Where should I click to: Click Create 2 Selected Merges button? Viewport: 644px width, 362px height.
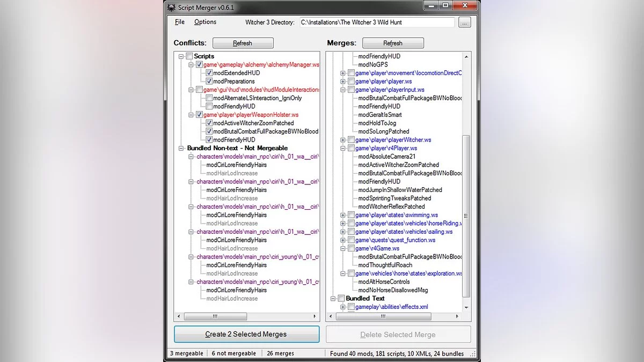[246, 334]
